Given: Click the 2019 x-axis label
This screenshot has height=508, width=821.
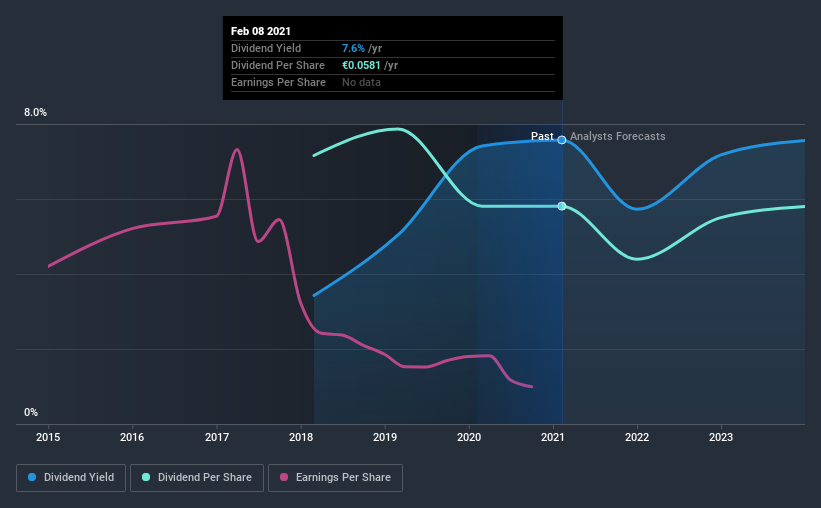Looking at the screenshot, I should point(385,437).
